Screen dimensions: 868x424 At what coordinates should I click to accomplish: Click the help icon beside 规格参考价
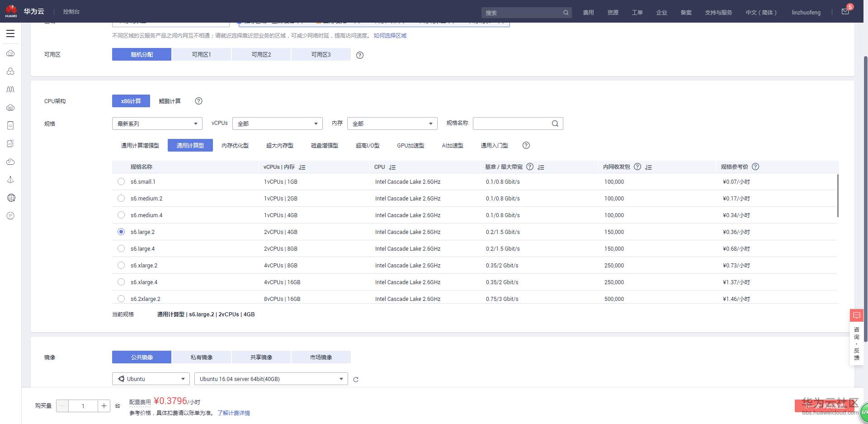(x=755, y=167)
